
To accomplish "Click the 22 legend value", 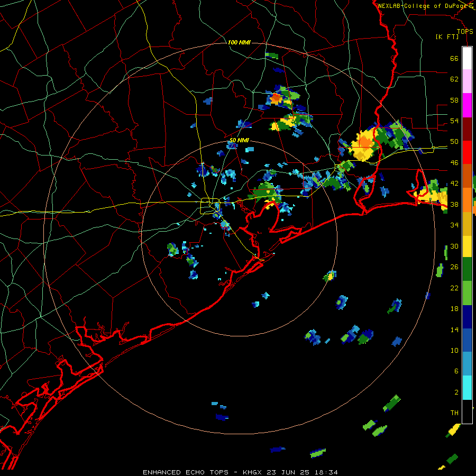I will tap(454, 288).
